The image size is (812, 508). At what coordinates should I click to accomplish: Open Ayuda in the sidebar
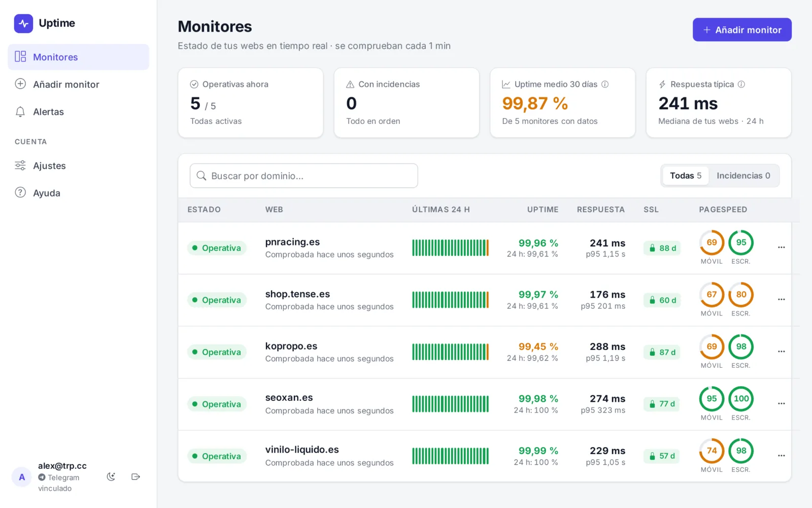pos(78,193)
